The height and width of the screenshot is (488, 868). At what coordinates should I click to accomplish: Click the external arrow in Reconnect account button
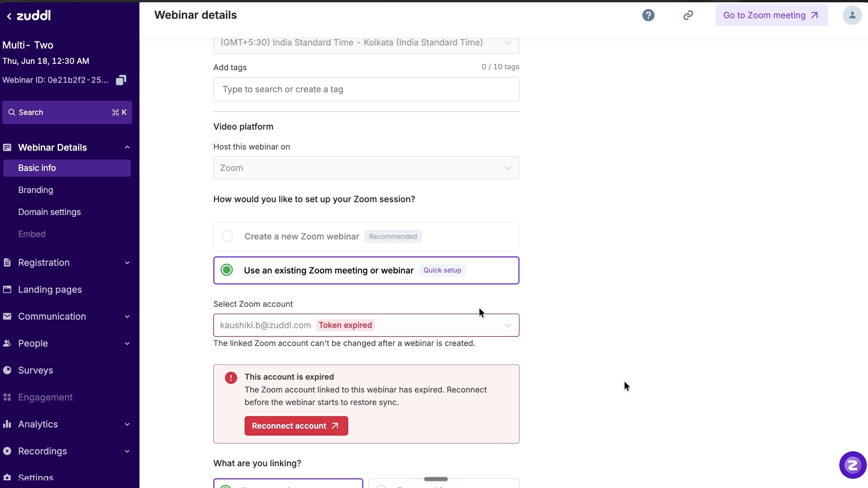pyautogui.click(x=335, y=426)
